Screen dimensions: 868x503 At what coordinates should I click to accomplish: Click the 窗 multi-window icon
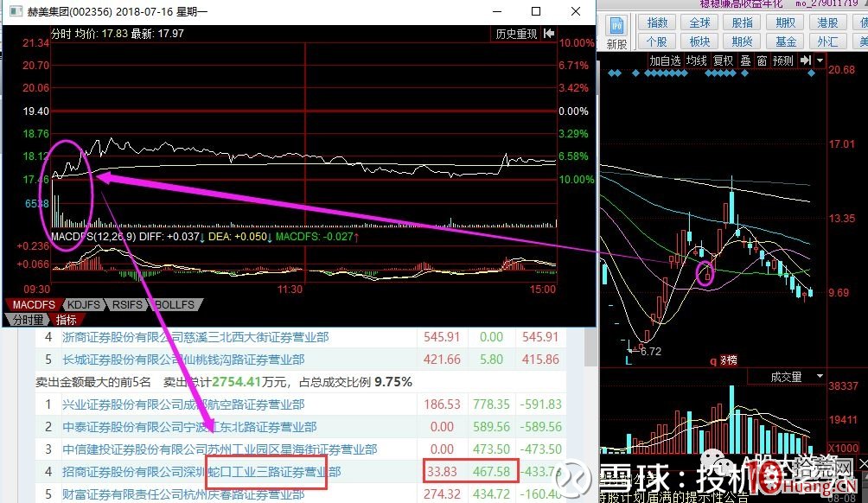tap(761, 60)
